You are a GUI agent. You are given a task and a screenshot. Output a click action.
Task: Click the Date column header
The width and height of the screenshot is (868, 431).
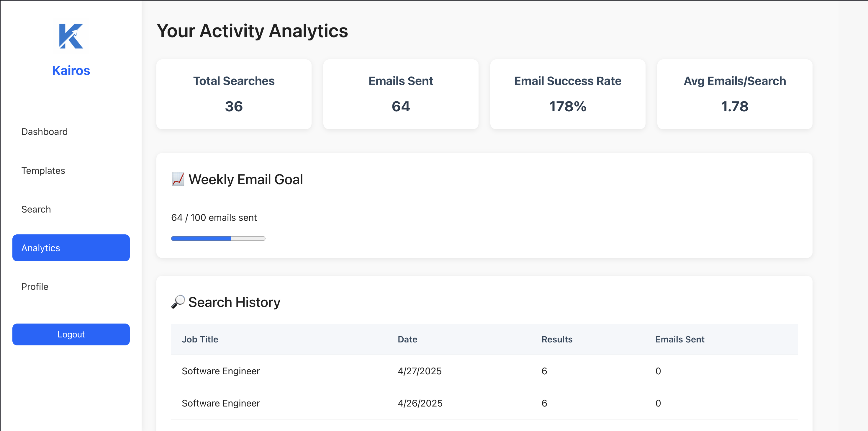tap(407, 339)
